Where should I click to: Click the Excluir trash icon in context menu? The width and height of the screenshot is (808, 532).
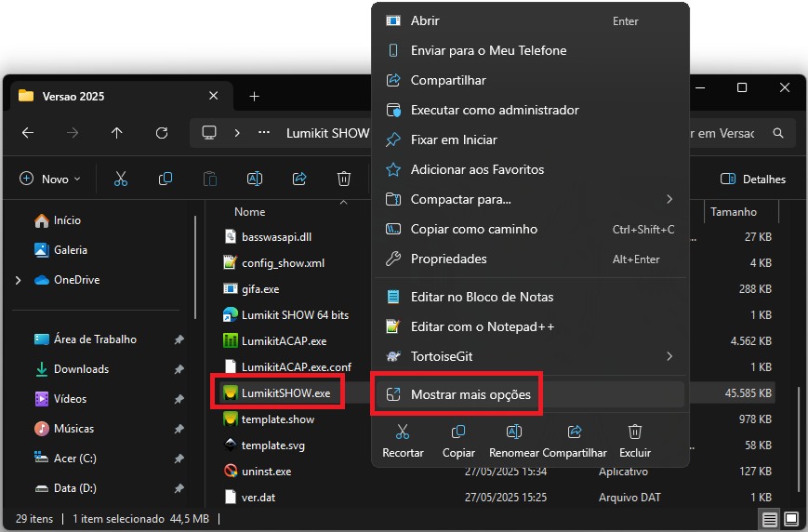click(635, 432)
